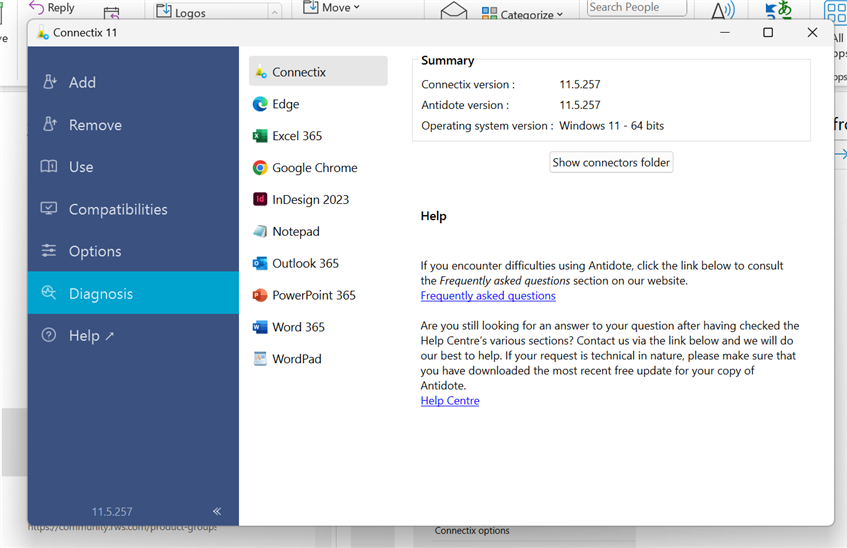Click the Windows 11 - 64 bits value

[x=611, y=125]
